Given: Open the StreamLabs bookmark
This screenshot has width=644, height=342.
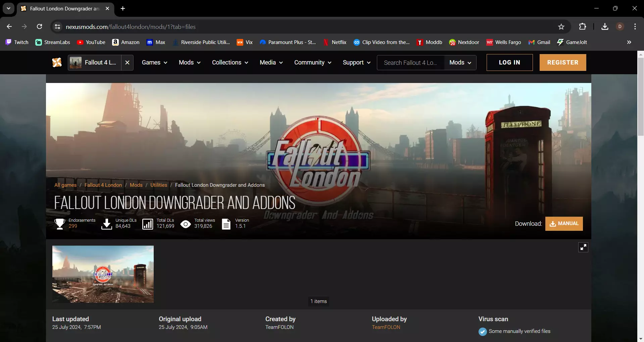Looking at the screenshot, I should 53,42.
